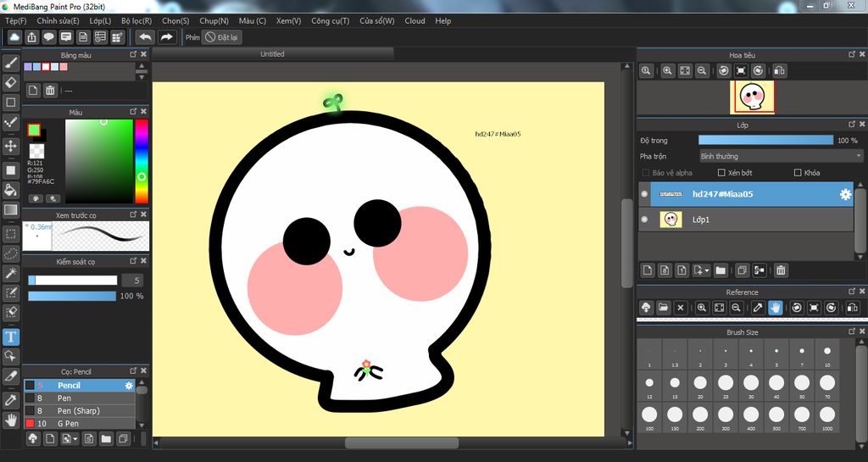Pop out the Lớp layer panel
868x462 pixels.
tap(852, 125)
